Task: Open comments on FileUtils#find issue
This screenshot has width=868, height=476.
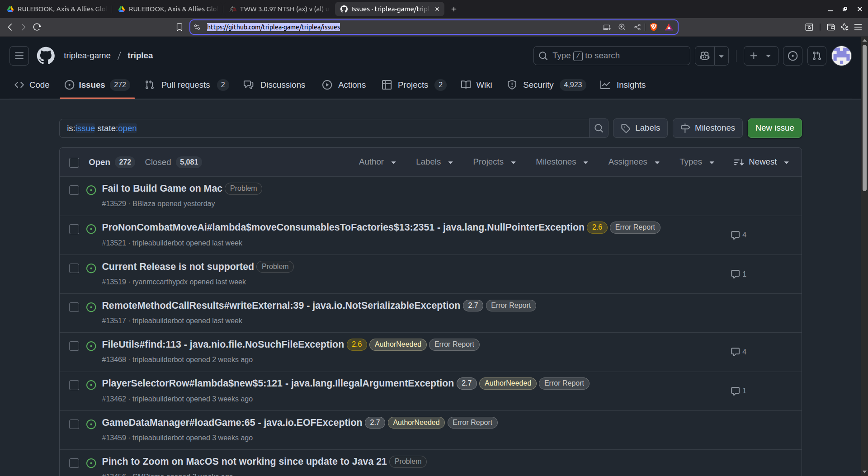Action: (738, 352)
